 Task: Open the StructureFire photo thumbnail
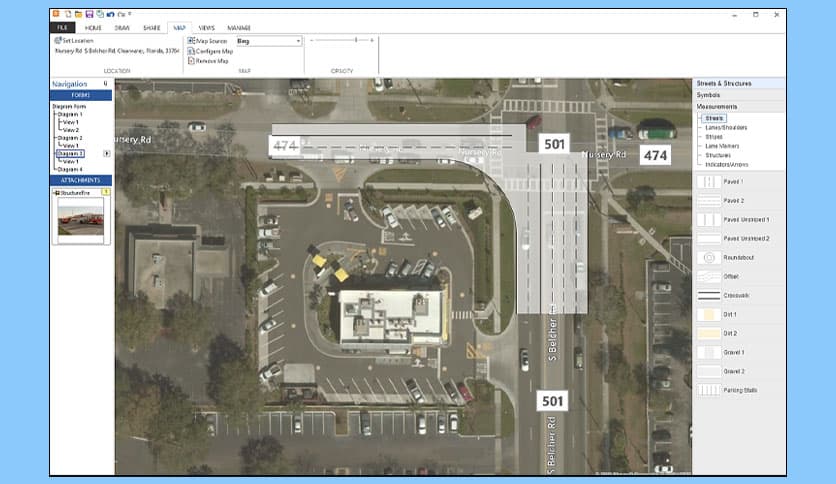pyautogui.click(x=81, y=220)
